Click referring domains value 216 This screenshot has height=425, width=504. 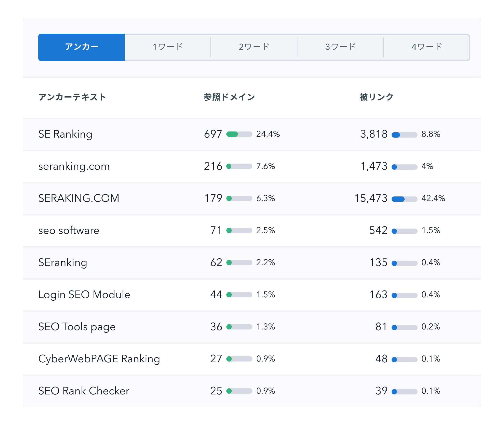tap(213, 166)
